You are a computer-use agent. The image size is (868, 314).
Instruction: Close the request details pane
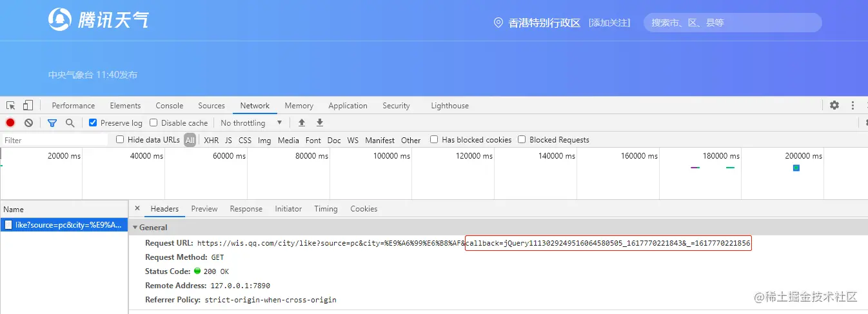tap(137, 208)
